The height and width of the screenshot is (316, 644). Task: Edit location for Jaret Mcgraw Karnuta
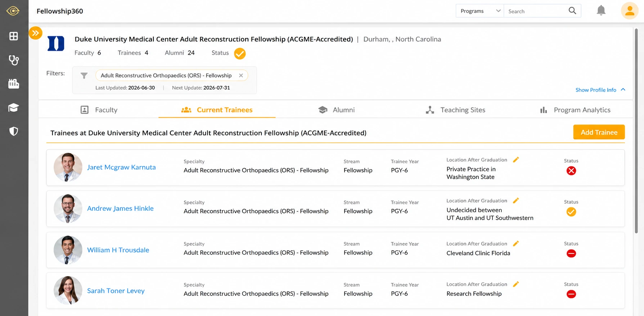(516, 160)
